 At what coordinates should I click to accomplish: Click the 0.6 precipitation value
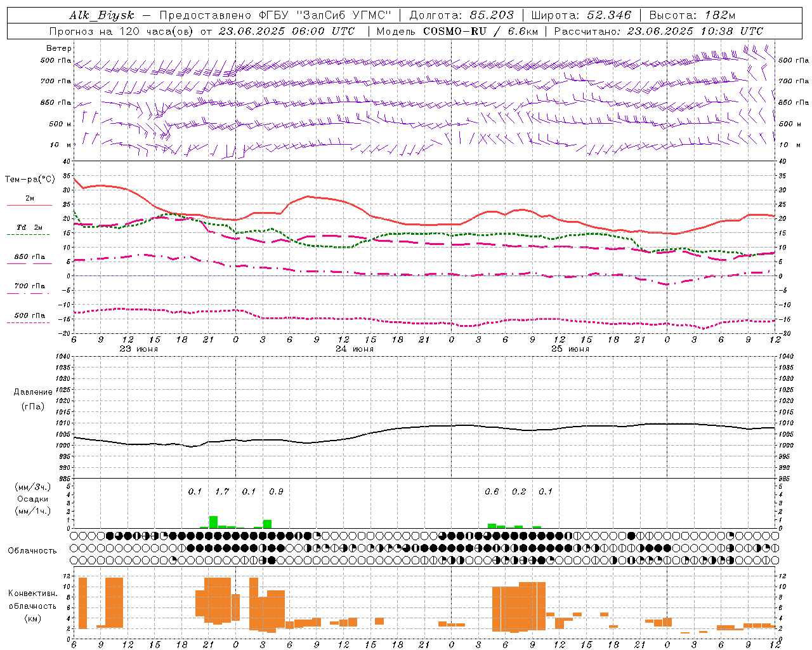coord(492,492)
